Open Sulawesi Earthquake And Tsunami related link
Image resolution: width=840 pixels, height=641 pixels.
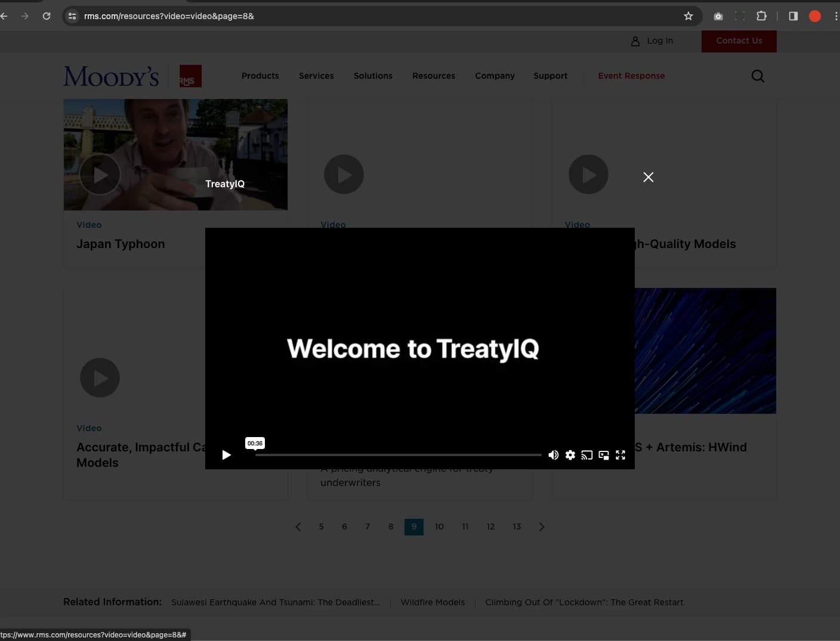tap(276, 602)
